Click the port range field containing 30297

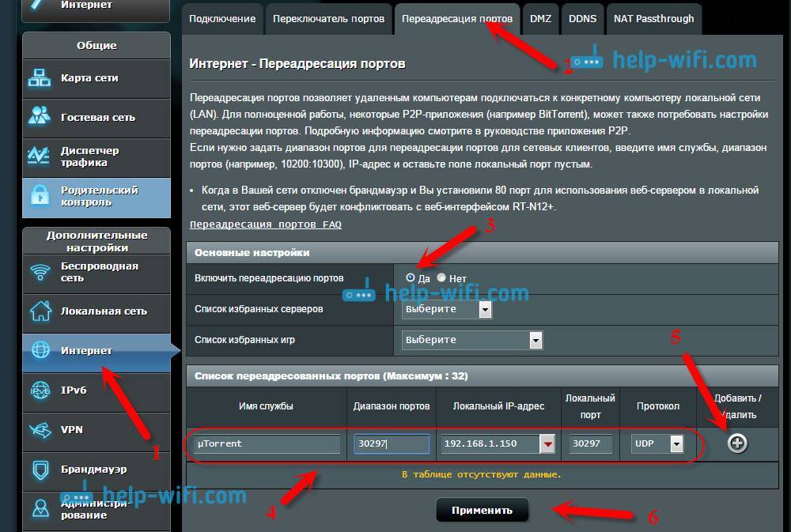pos(392,443)
